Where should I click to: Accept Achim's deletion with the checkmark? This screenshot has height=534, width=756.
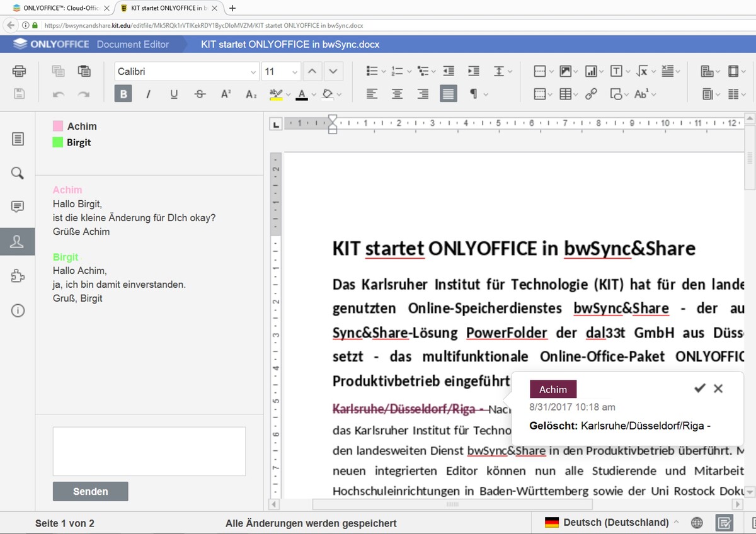(699, 389)
